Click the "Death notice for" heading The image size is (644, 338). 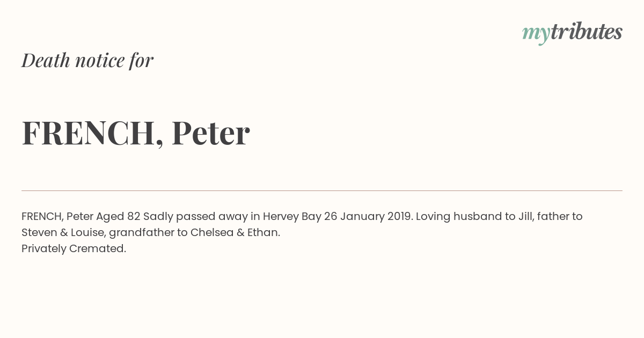point(87,60)
